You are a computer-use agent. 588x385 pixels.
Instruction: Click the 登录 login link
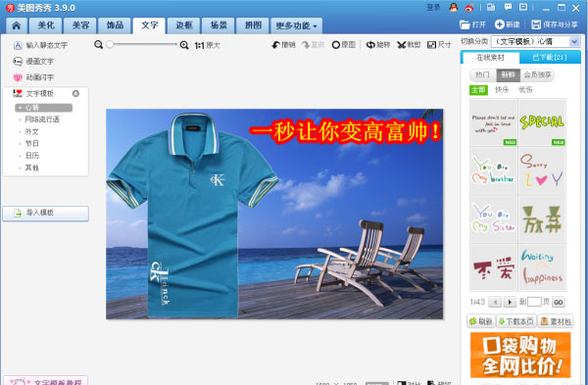point(433,7)
